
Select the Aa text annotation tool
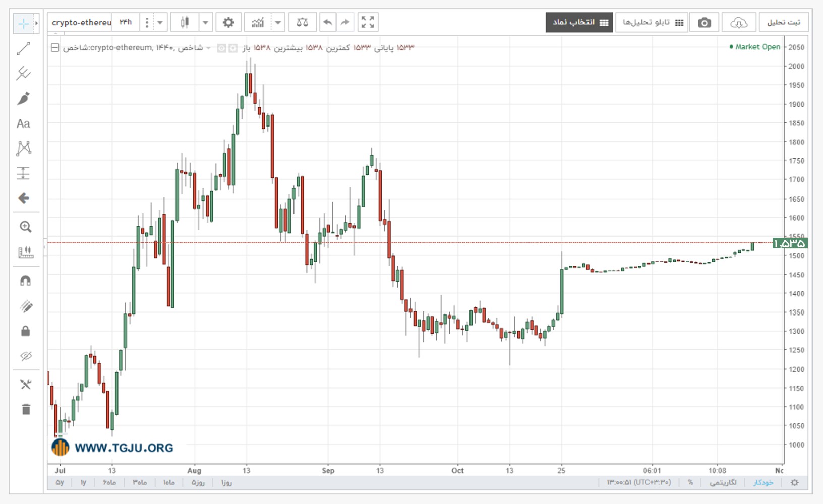pos(23,123)
